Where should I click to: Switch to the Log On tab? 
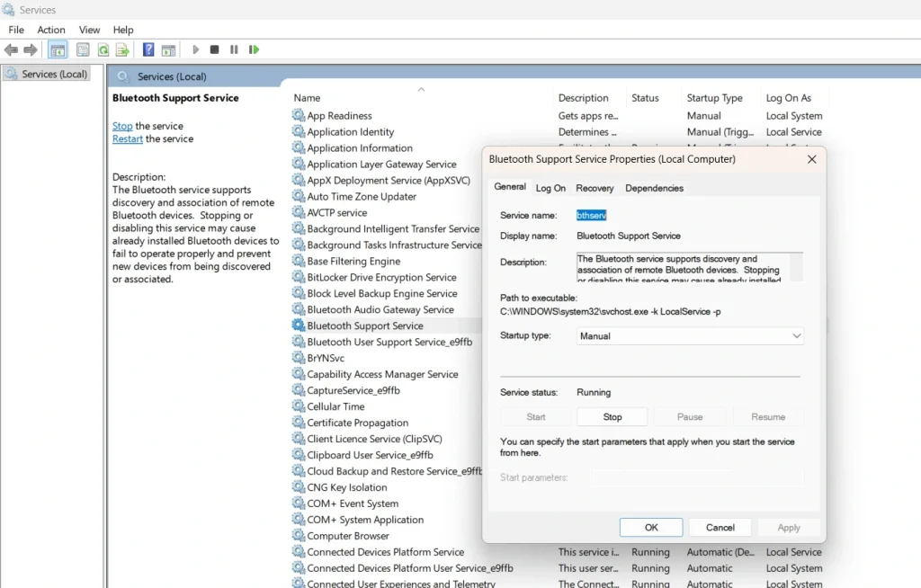point(550,188)
